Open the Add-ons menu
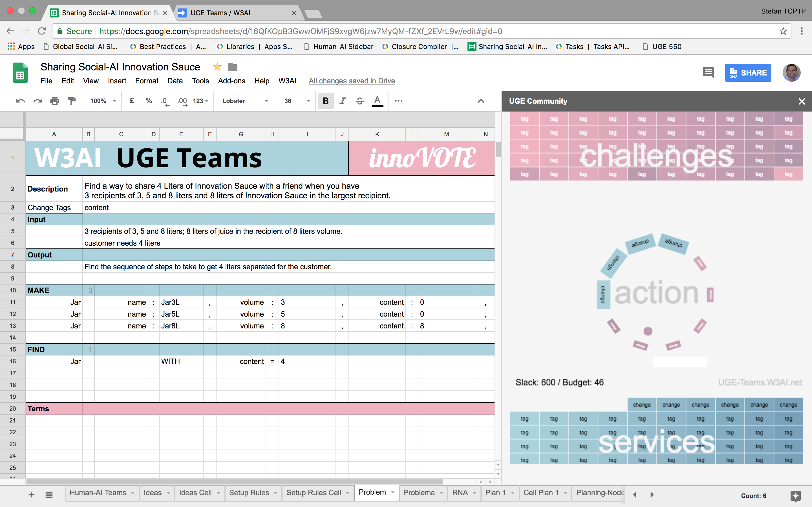The height and width of the screenshot is (507, 812). coord(231,81)
